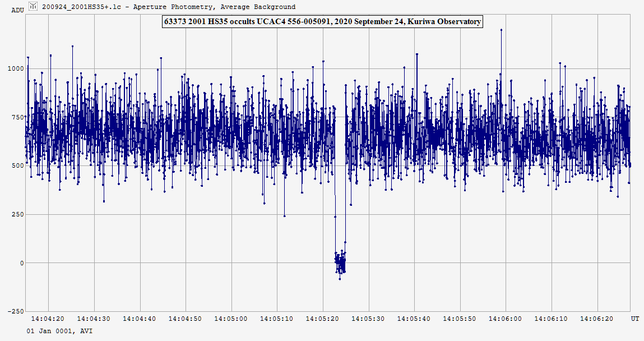The image size is (644, 341).
Task: Click the y-axis value -250
Action: click(x=16, y=311)
